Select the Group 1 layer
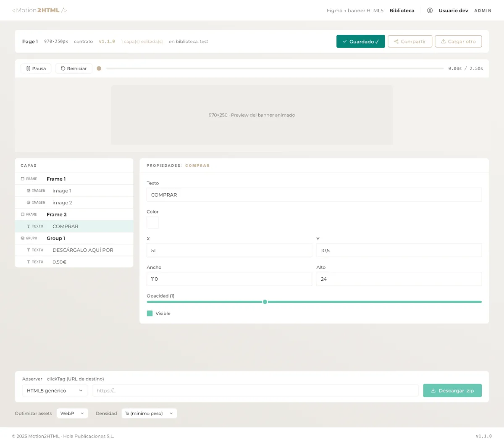This screenshot has height=445, width=504. tap(74, 238)
